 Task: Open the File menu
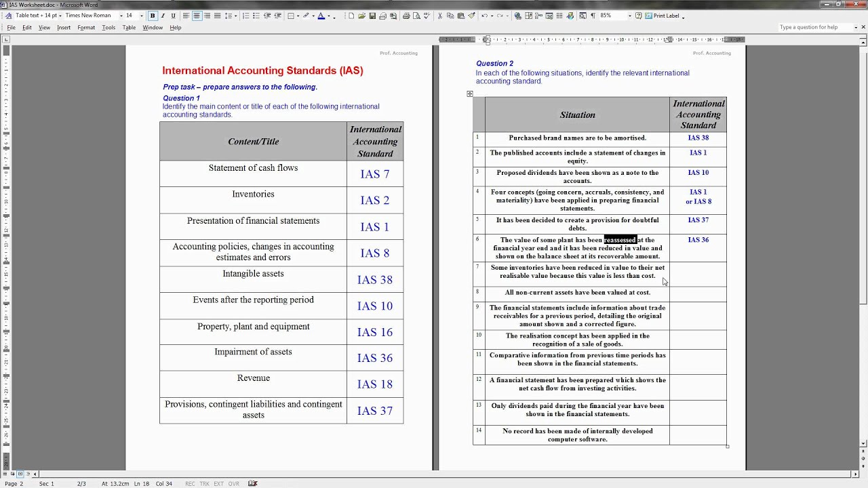pyautogui.click(x=11, y=28)
